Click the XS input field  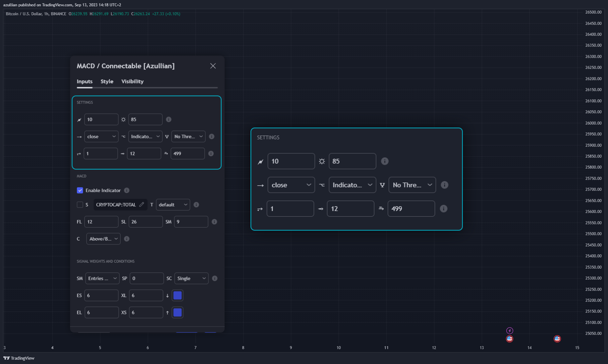(146, 313)
